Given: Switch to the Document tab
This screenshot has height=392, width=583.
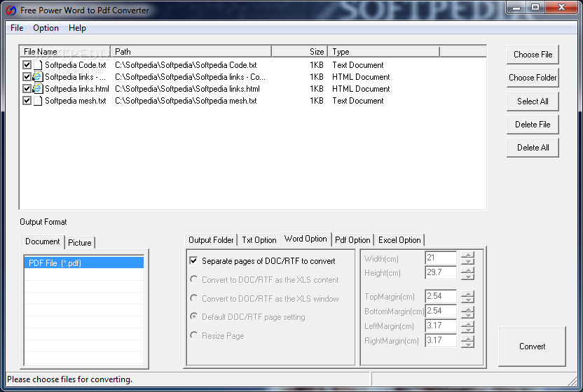Looking at the screenshot, I should (x=42, y=241).
